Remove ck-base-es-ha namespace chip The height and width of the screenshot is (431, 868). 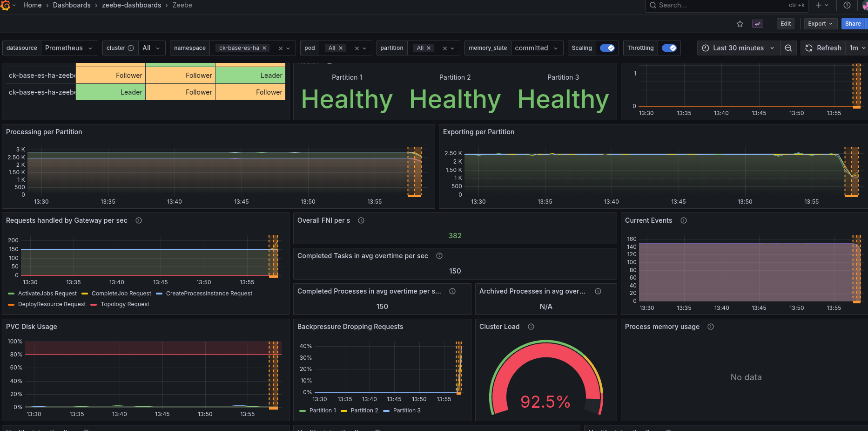[264, 48]
